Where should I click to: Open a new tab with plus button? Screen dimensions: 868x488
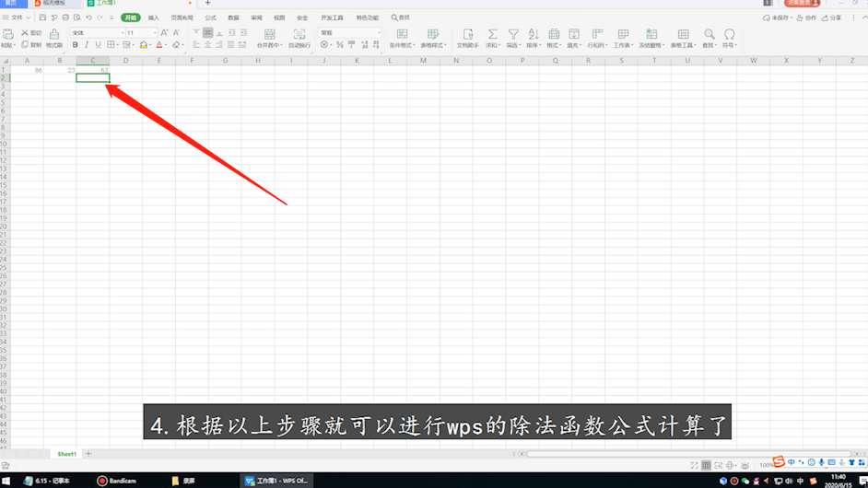pos(207,4)
